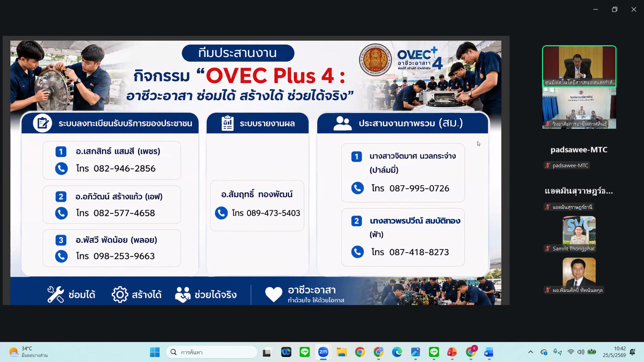The image size is (644, 362).
Task: Click the phone number "087-995-0726"
Action: [x=419, y=188]
